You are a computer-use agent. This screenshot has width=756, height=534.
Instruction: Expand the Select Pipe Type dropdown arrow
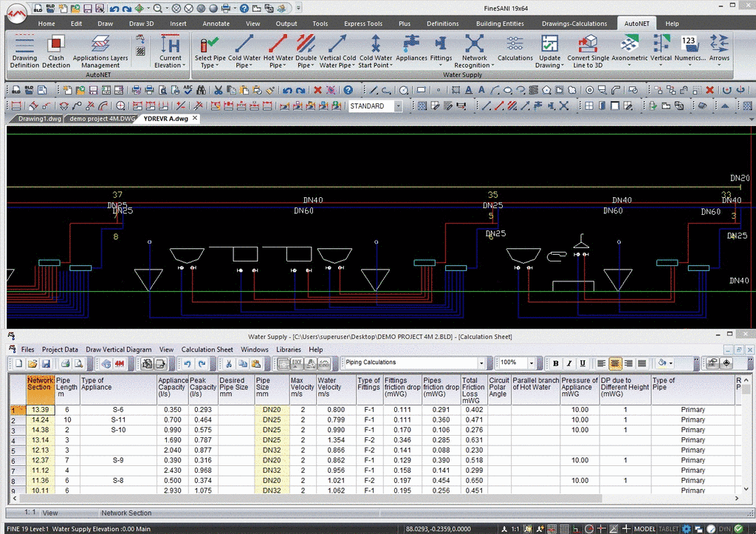point(217,66)
